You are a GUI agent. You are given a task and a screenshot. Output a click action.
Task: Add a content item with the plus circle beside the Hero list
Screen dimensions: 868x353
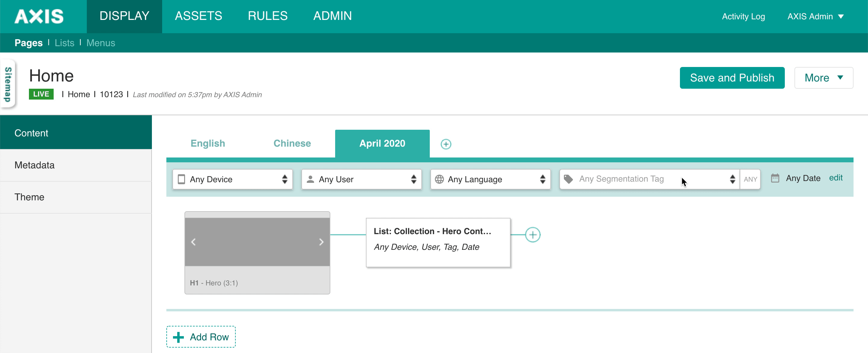point(532,234)
